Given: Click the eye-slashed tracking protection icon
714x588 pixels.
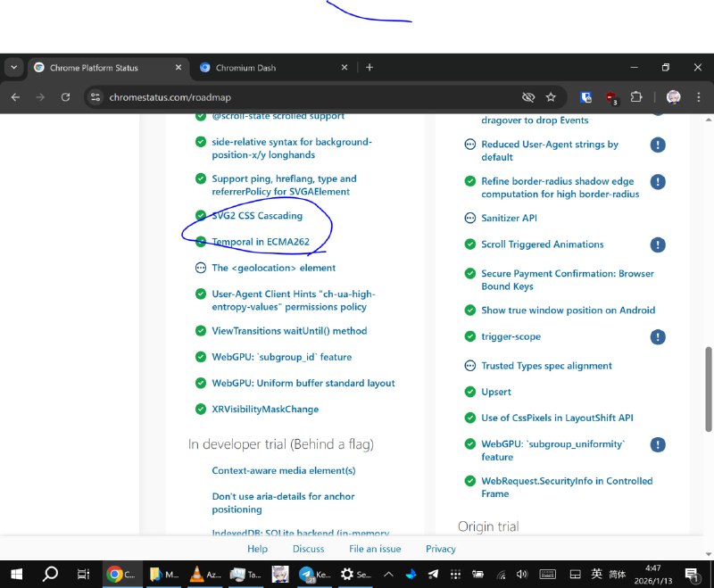Looking at the screenshot, I should click(527, 97).
